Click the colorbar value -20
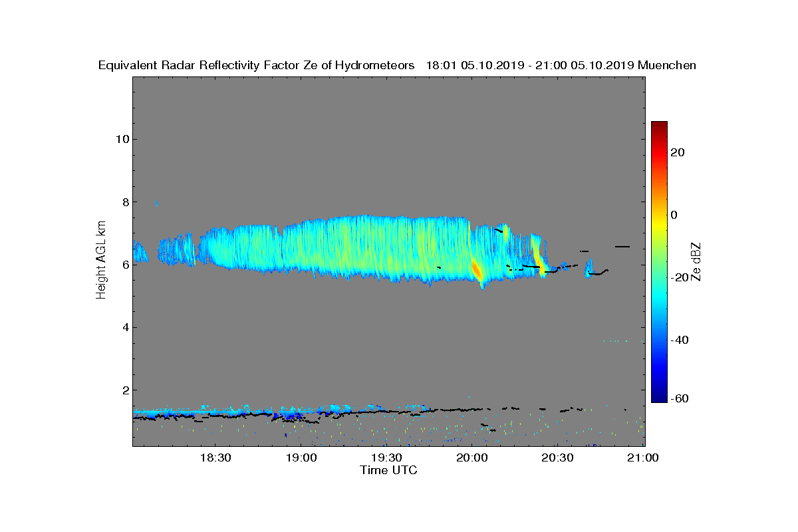The height and width of the screenshot is (532, 798). tap(680, 277)
